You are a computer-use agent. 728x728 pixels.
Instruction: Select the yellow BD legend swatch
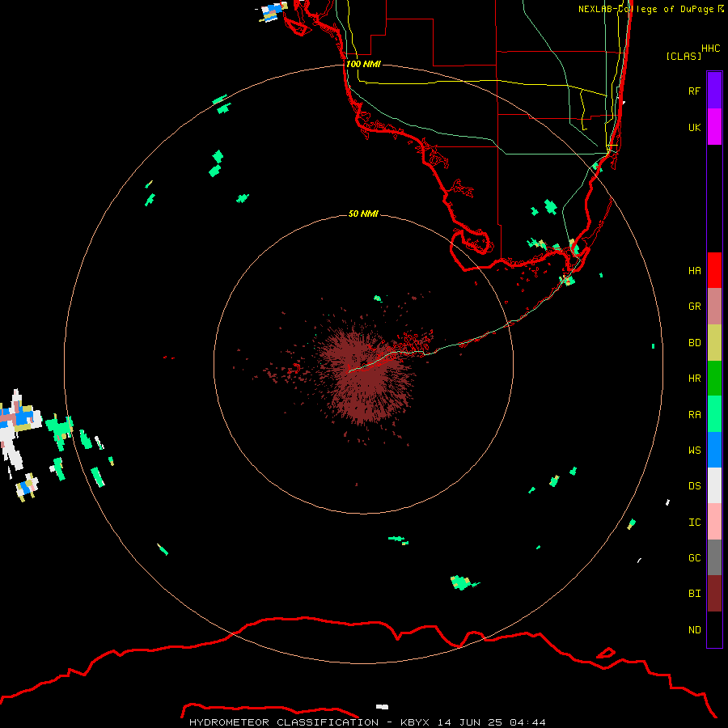(x=714, y=342)
